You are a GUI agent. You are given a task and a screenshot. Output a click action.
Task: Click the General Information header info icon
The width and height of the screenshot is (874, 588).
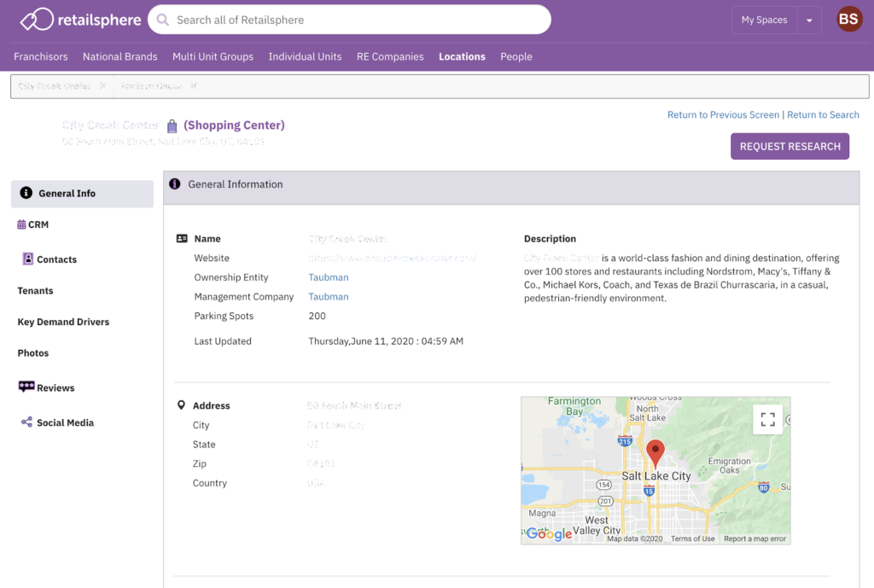pyautogui.click(x=174, y=184)
